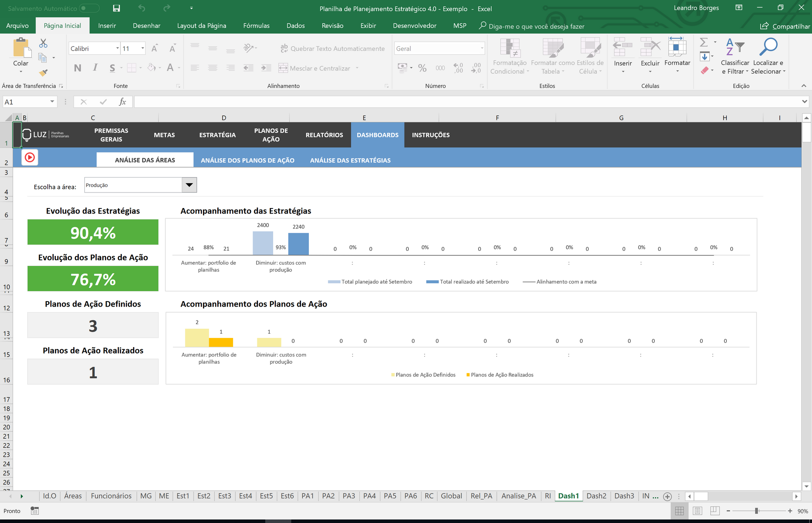This screenshot has height=523, width=812.
Task: Toggle Bold formatting (N)
Action: (x=78, y=68)
